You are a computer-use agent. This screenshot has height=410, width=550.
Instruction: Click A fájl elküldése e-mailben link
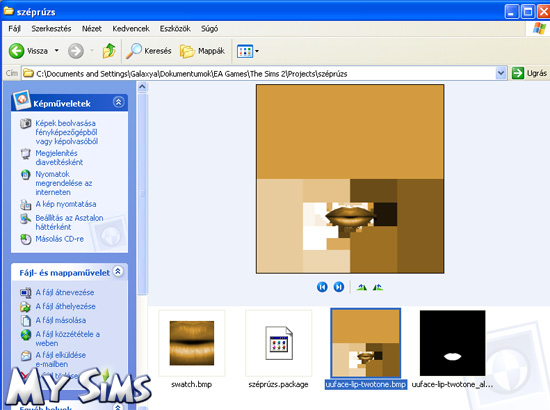pos(61,359)
